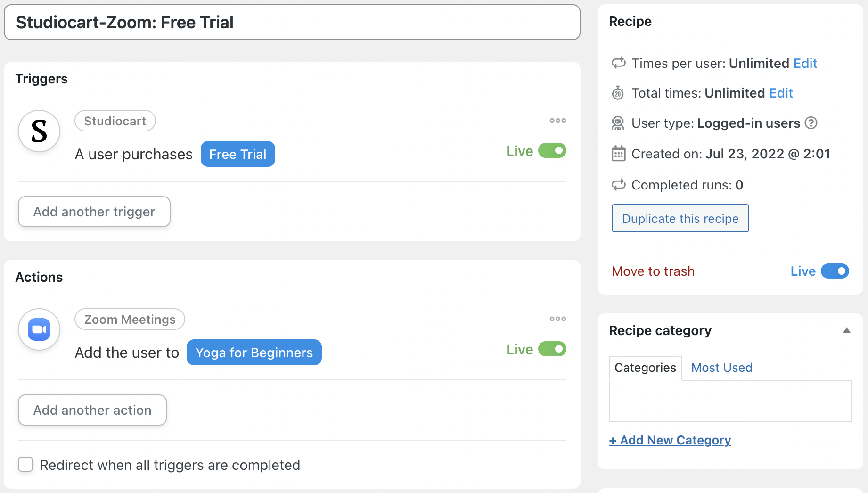Click the Created on calendar icon
This screenshot has width=868, height=493.
coord(618,154)
